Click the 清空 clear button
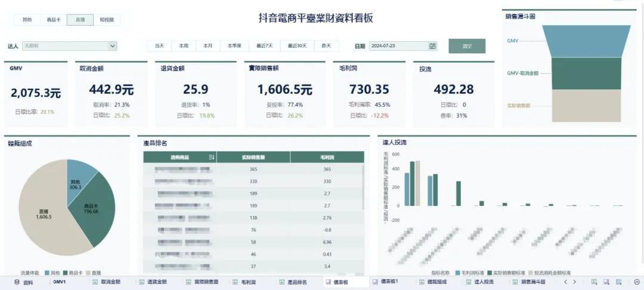 [x=467, y=46]
